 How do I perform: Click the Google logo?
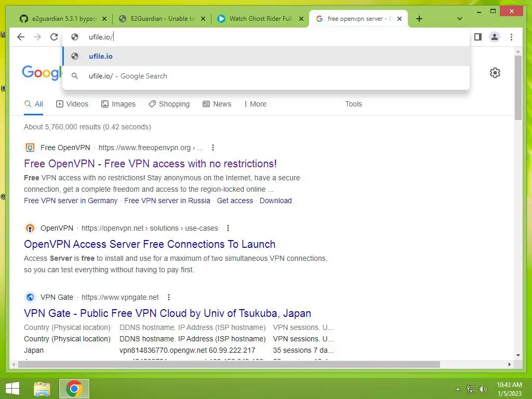click(x=42, y=73)
